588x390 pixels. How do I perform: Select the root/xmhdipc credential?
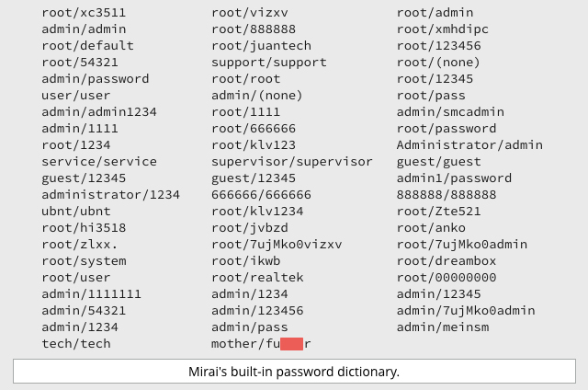443,29
